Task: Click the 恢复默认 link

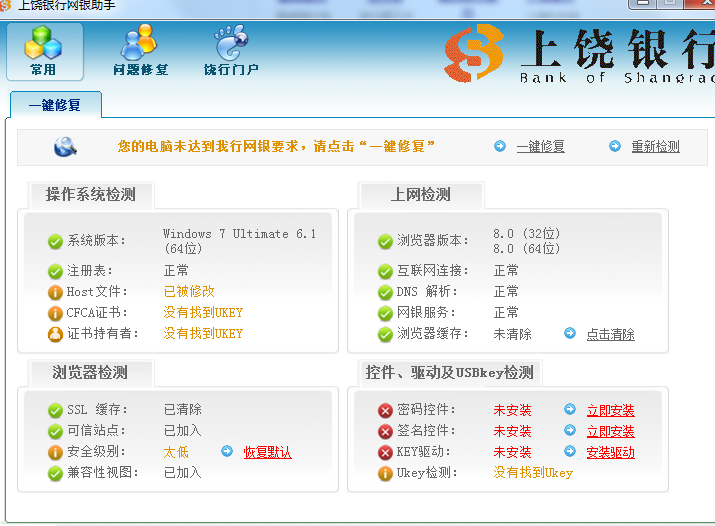Action: [x=268, y=452]
